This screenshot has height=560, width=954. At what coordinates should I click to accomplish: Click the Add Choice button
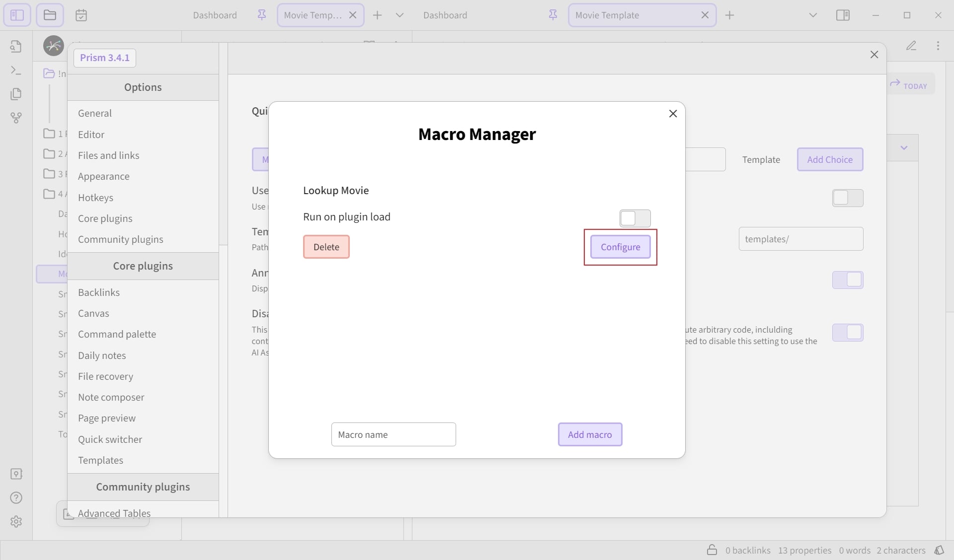tap(830, 159)
